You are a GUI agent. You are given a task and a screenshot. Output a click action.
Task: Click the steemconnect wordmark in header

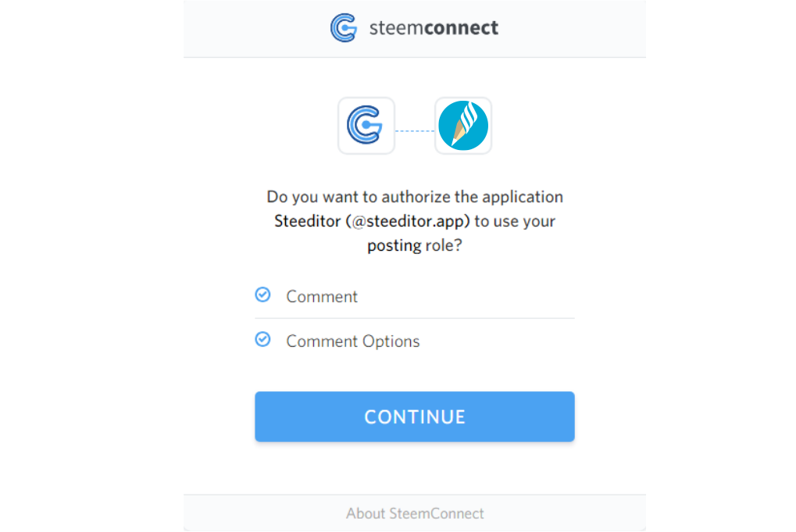pos(434,29)
